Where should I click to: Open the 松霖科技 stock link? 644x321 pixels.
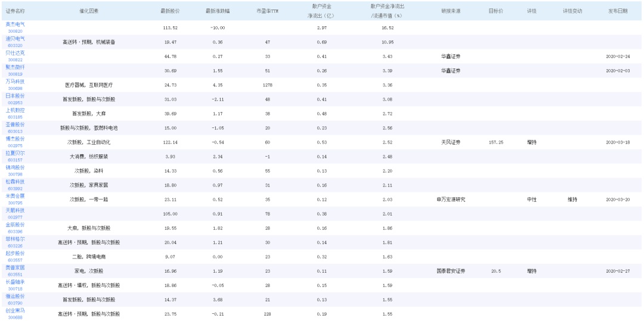pyautogui.click(x=15, y=182)
